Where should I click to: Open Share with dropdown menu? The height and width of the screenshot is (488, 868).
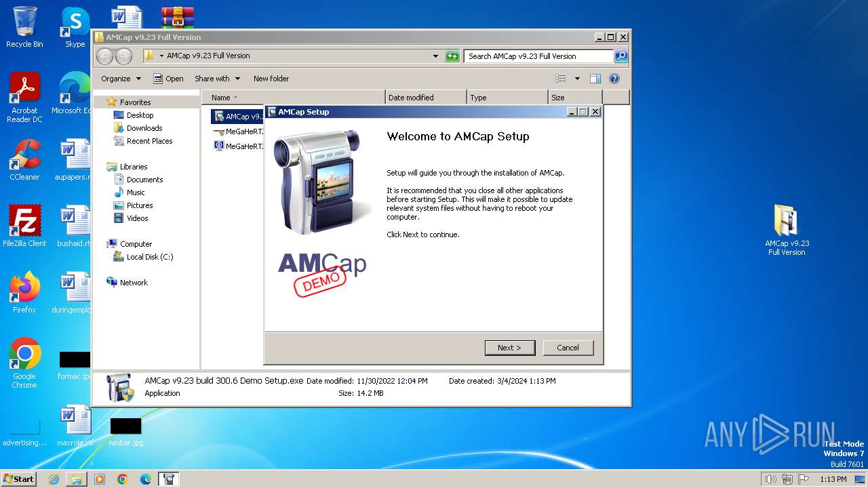pyautogui.click(x=217, y=79)
